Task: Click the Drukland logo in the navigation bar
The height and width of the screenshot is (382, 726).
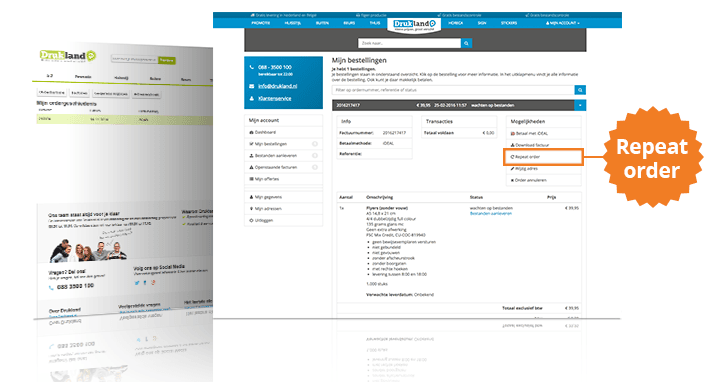Action: point(414,25)
